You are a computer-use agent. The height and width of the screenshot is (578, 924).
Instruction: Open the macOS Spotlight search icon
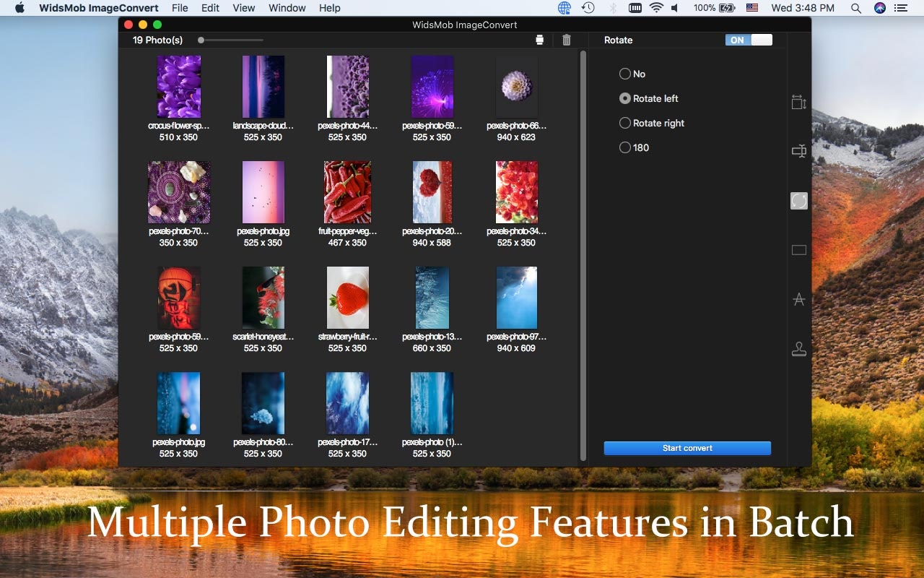[855, 8]
